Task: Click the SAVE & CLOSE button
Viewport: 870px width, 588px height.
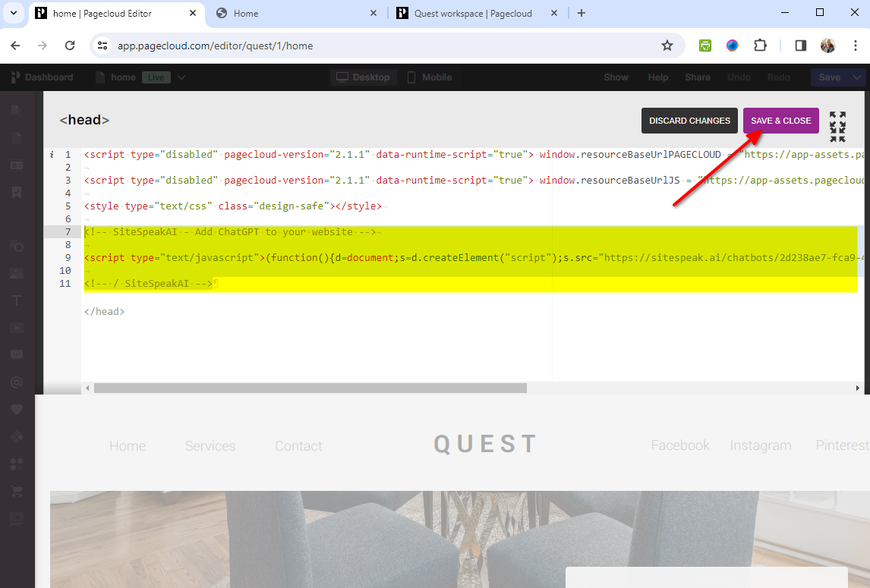Action: pos(781,121)
